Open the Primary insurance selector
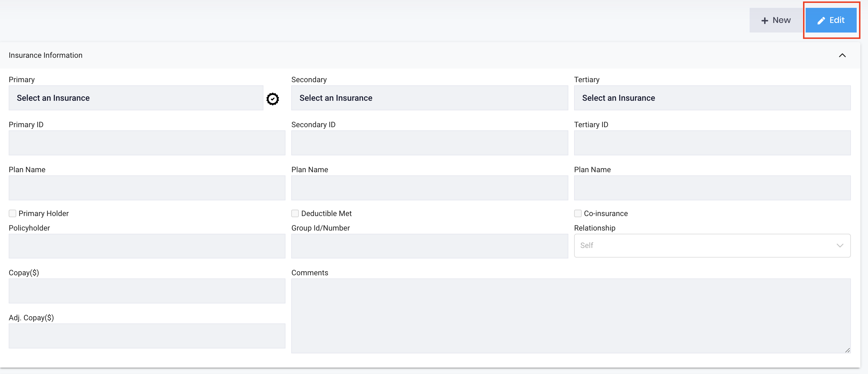This screenshot has height=374, width=868. click(135, 98)
